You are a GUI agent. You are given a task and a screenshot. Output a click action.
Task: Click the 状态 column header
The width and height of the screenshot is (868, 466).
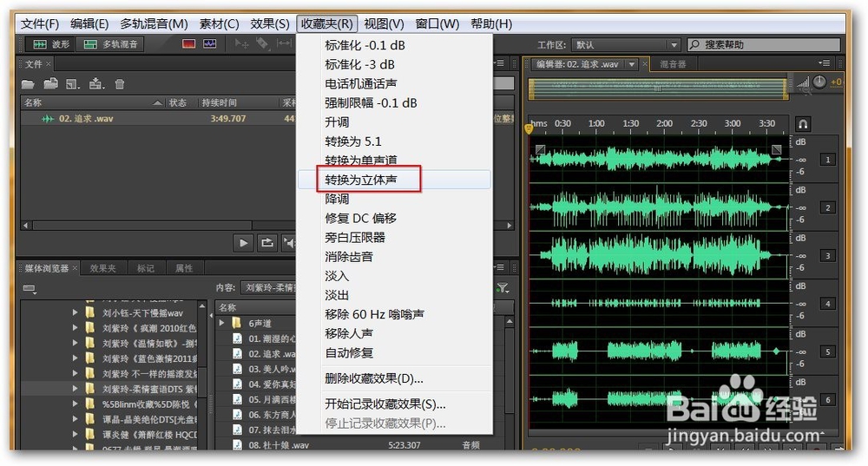click(178, 102)
